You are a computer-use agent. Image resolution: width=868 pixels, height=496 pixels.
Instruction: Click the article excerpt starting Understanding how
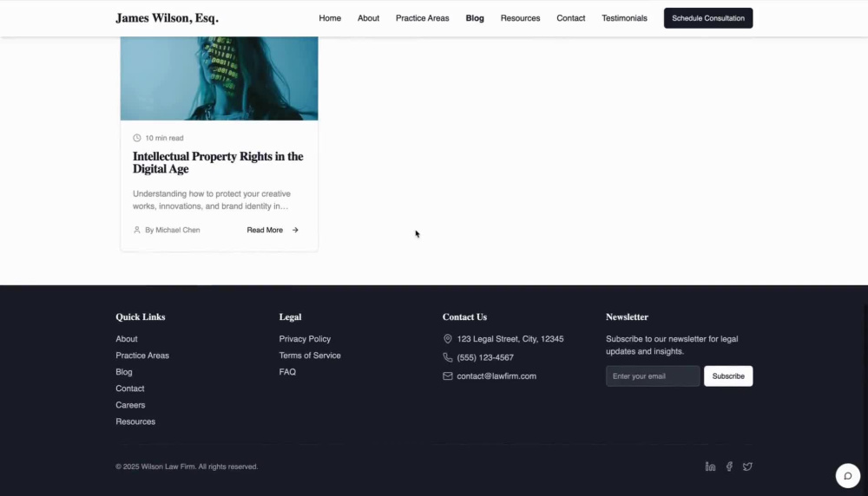[x=212, y=200]
